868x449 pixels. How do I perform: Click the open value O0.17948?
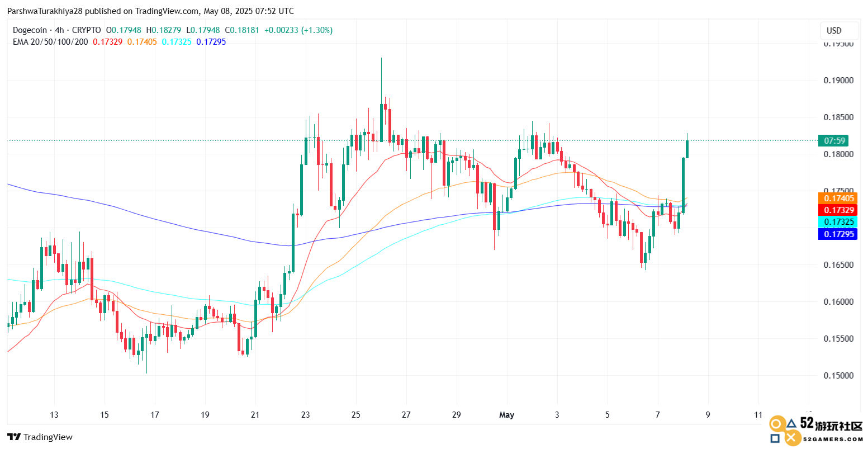coord(124,30)
